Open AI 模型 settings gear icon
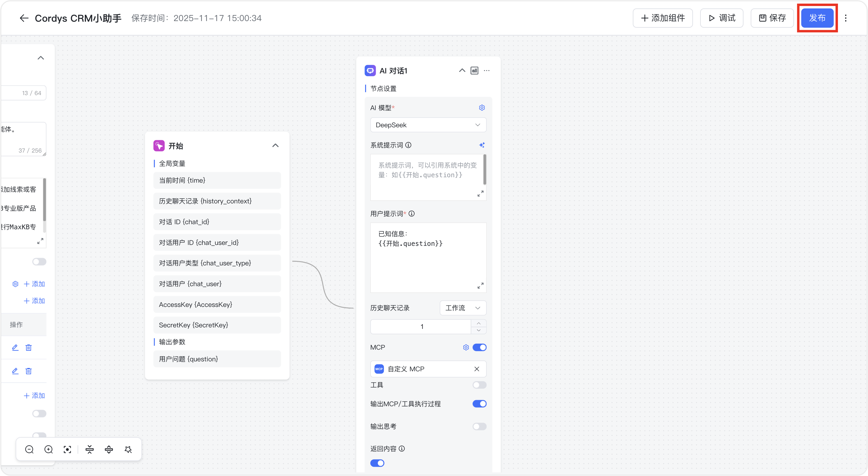Image resolution: width=868 pixels, height=476 pixels. click(482, 107)
